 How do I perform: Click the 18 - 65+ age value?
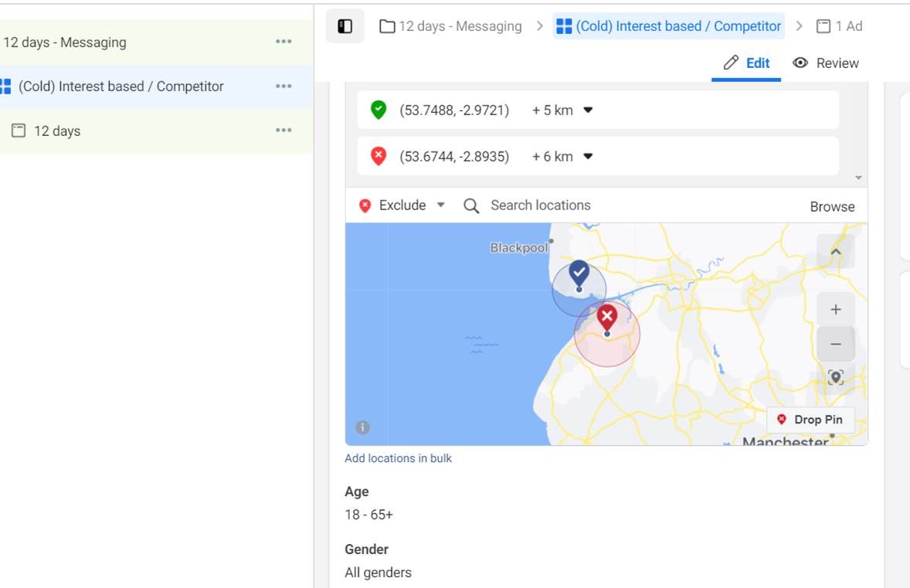(x=369, y=515)
